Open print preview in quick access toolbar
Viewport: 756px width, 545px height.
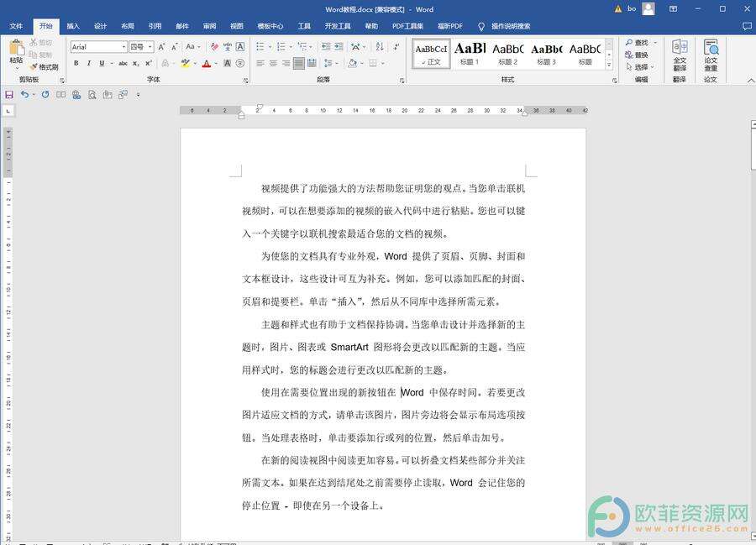tap(92, 94)
